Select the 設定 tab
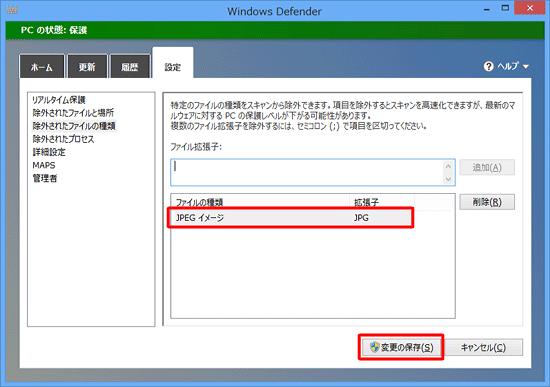Image resolution: width=550 pixels, height=387 pixels. pos(173,64)
